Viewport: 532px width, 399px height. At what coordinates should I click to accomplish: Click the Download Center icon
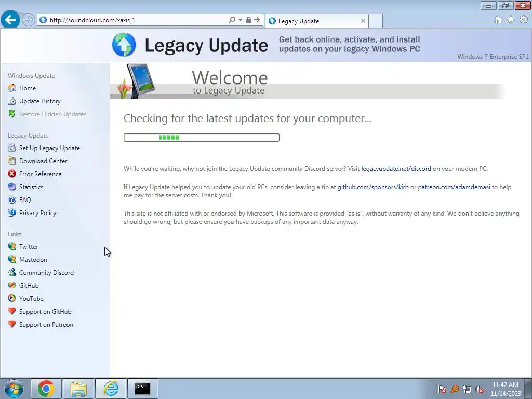pyautogui.click(x=12, y=161)
